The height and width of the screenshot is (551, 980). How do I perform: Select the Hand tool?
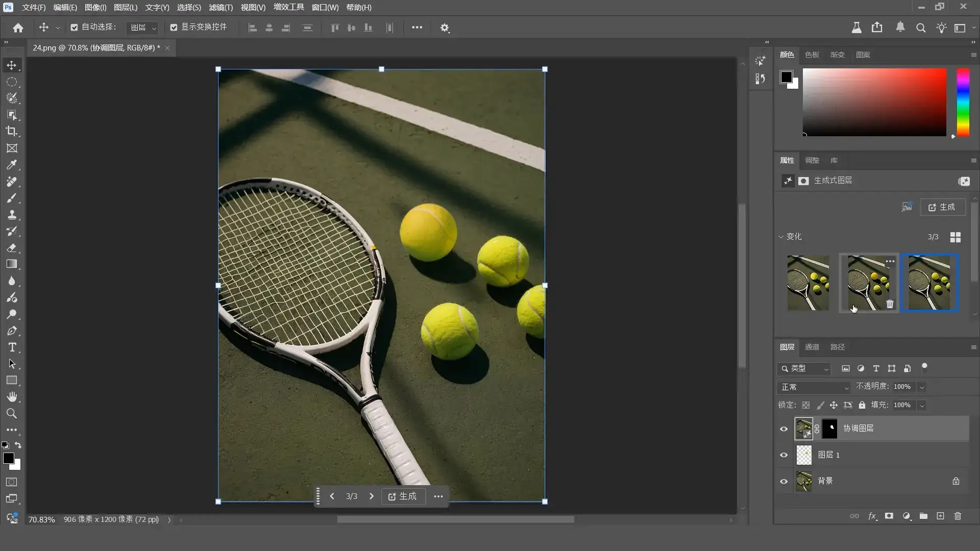pyautogui.click(x=12, y=396)
